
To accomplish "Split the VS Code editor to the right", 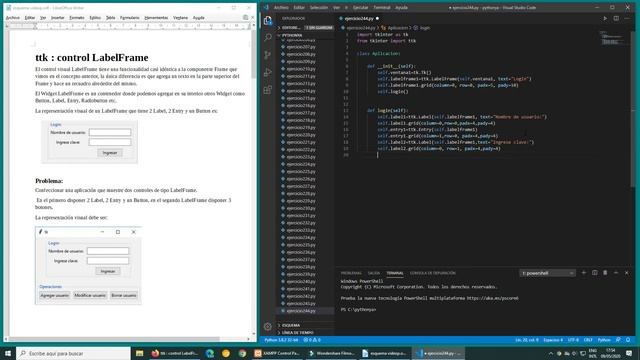I will [616, 18].
